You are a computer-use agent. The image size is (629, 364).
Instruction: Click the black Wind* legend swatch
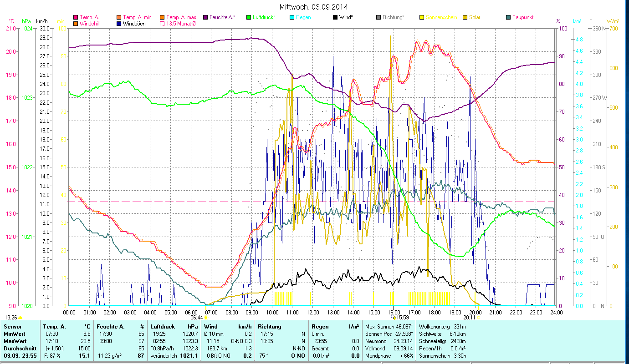pyautogui.click(x=335, y=17)
